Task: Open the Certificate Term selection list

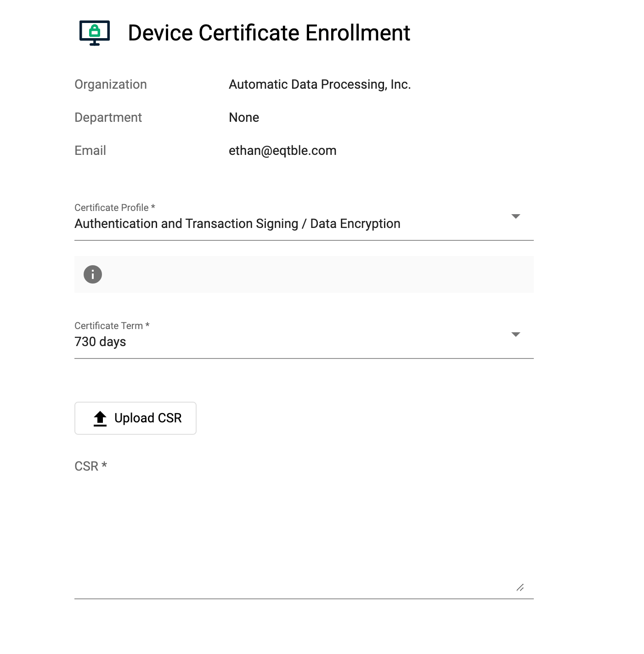Action: tap(303, 341)
